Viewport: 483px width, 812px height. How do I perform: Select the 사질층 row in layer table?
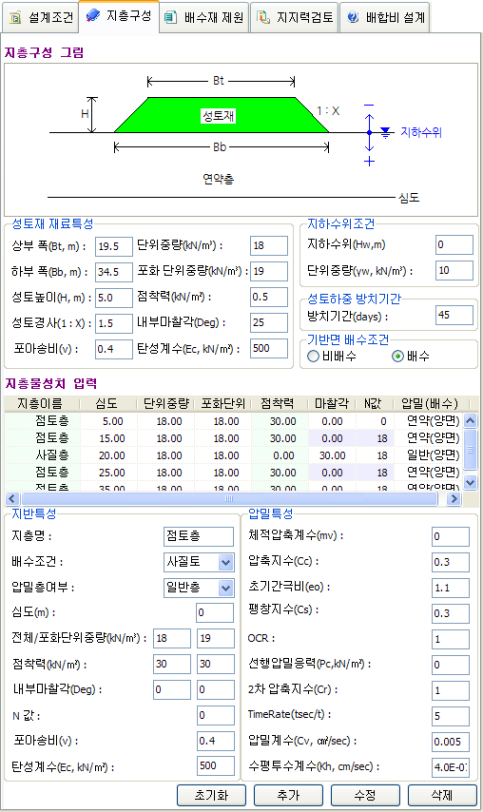point(234,455)
